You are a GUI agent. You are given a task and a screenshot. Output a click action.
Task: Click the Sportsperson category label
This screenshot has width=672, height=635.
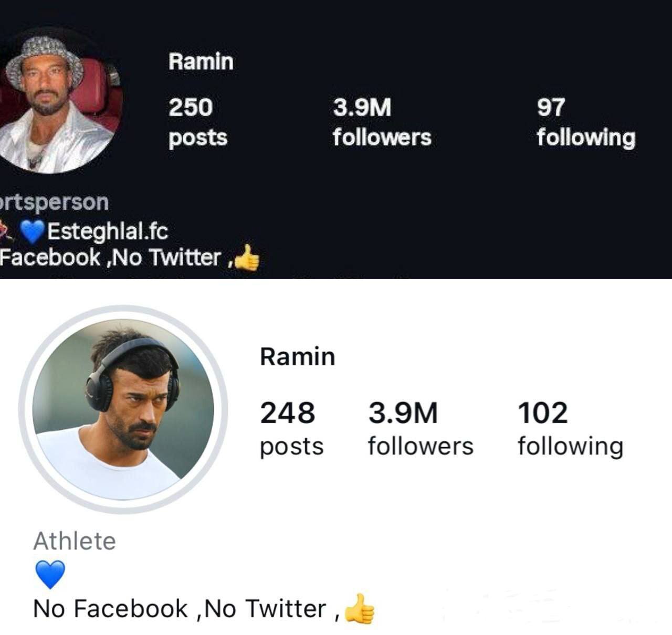click(54, 202)
